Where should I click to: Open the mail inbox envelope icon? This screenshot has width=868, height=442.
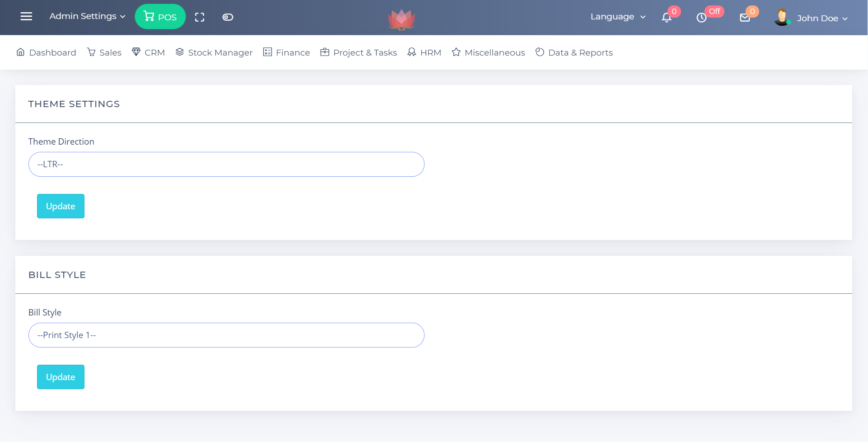[x=745, y=18]
